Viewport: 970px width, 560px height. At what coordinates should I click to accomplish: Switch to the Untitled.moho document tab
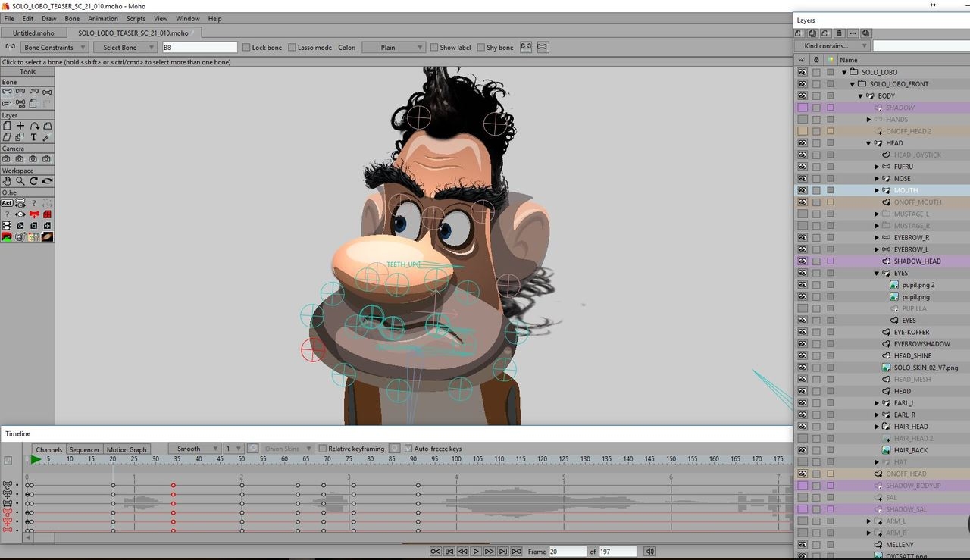click(x=35, y=33)
